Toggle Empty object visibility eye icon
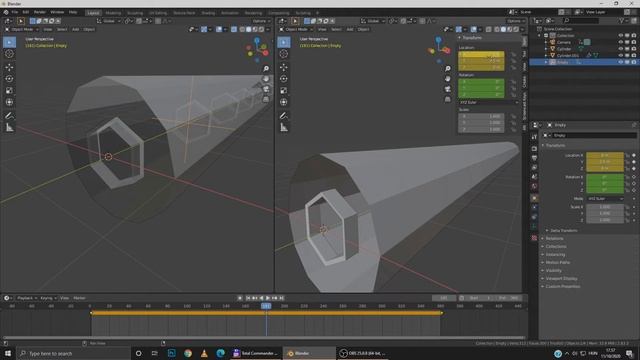Image resolution: width=640 pixels, height=360 pixels. 621,62
